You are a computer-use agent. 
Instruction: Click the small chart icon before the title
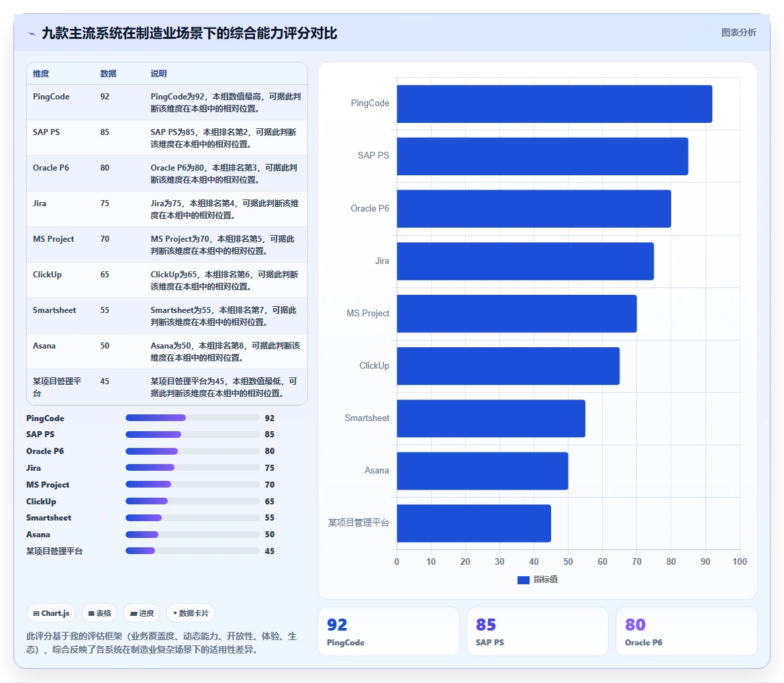click(x=32, y=34)
